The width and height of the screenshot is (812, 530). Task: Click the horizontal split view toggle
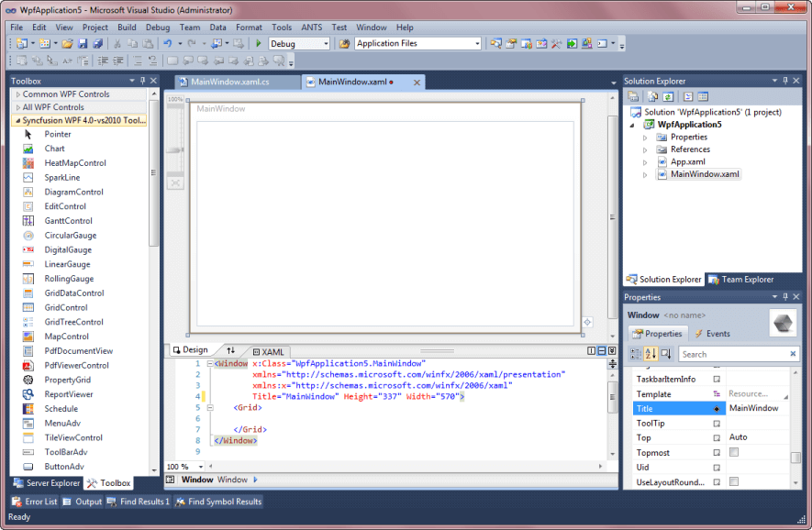(x=602, y=351)
